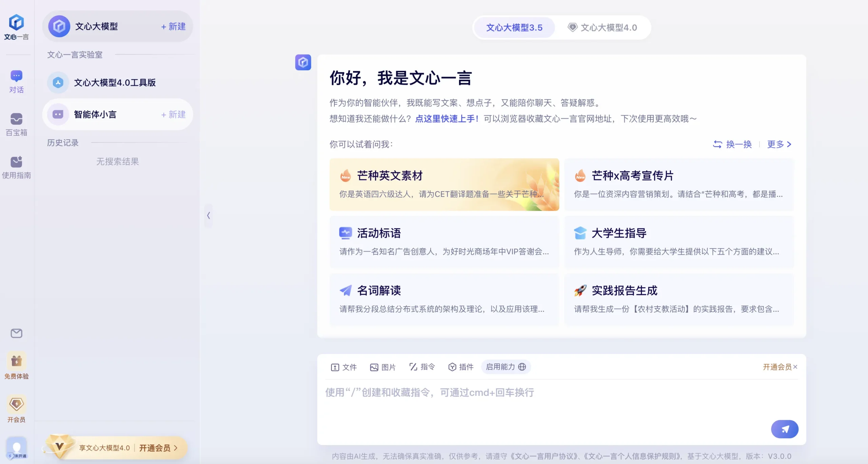Stay on the 文心大模型3.5 tab
Image resolution: width=868 pixels, height=464 pixels.
click(x=514, y=27)
